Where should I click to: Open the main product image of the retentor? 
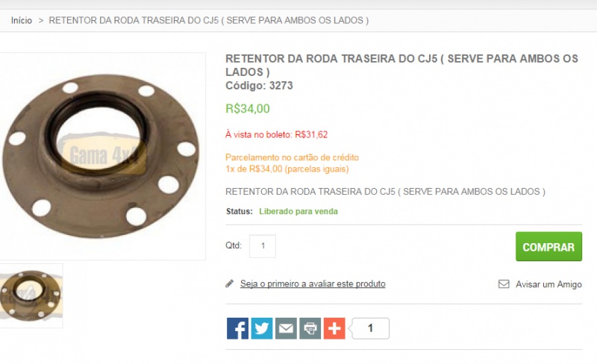[x=101, y=157]
